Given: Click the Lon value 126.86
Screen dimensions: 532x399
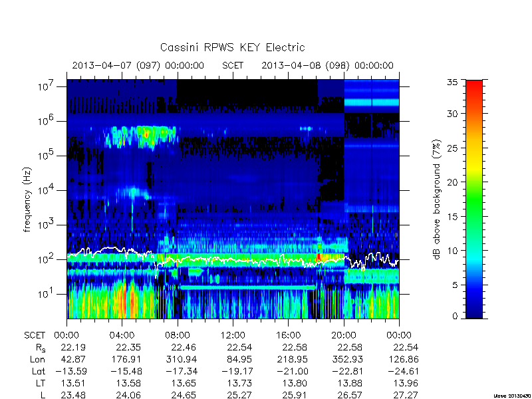Looking at the screenshot, I should [x=404, y=359].
